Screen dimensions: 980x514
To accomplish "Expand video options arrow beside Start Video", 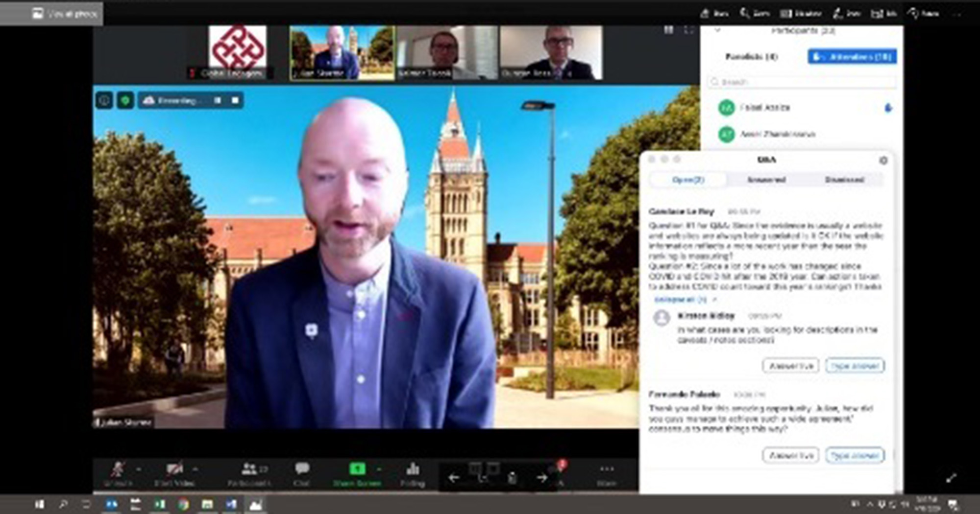I will click(196, 469).
